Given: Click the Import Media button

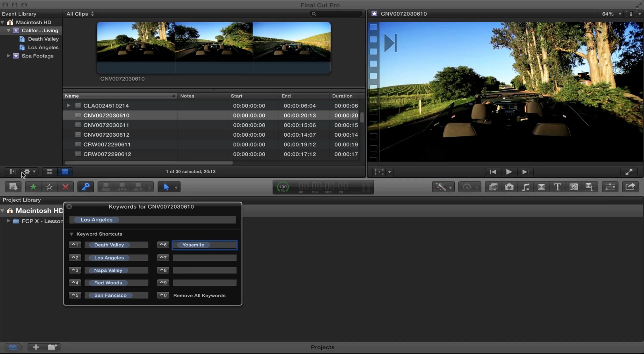Looking at the screenshot, I should point(13,187).
